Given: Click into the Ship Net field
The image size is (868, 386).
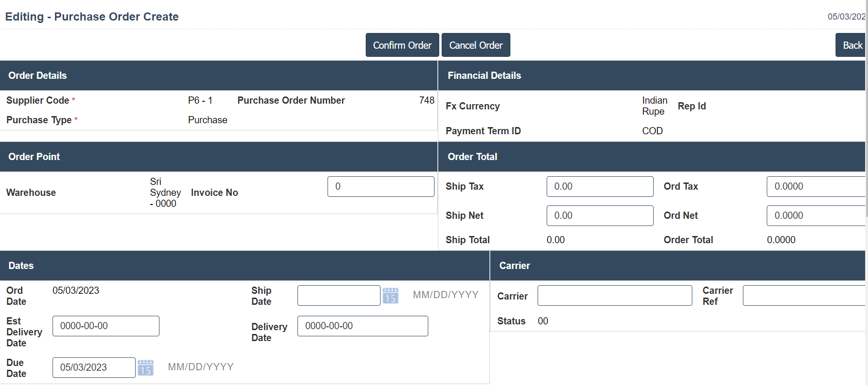Looking at the screenshot, I should 600,215.
